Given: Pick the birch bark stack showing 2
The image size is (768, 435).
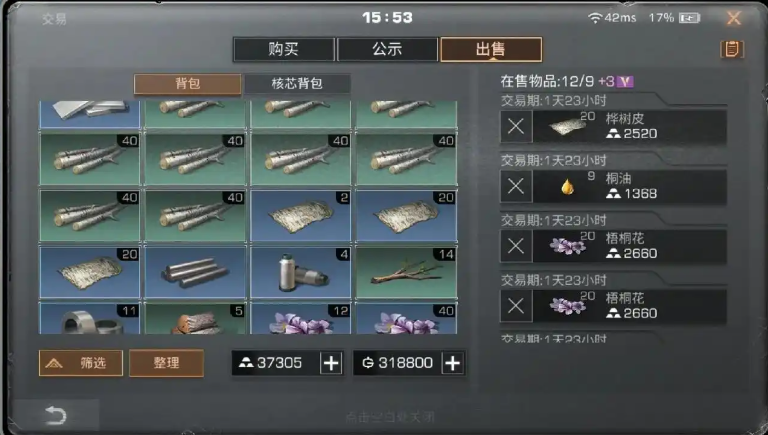Looking at the screenshot, I should 301,216.
